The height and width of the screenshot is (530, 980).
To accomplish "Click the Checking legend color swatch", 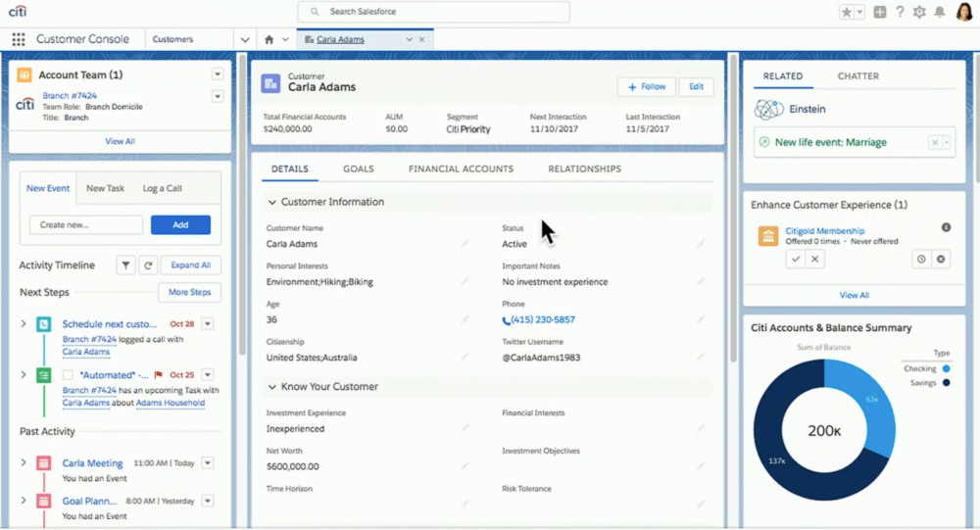I will 947,368.
